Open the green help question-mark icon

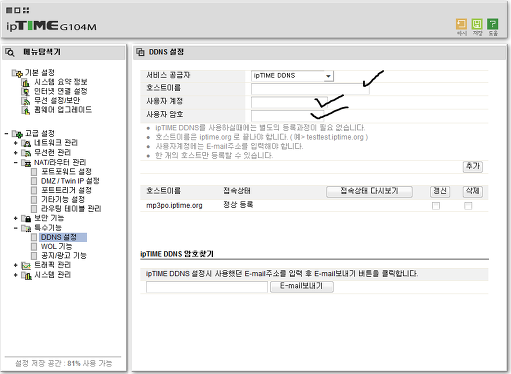(493, 24)
